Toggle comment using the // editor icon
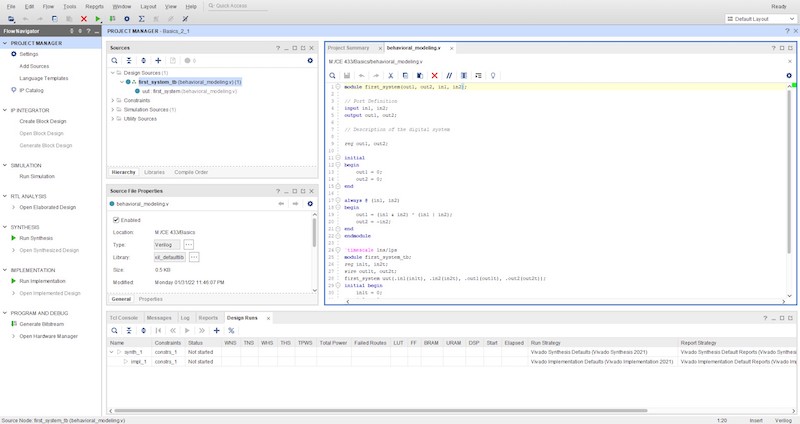 click(449, 75)
